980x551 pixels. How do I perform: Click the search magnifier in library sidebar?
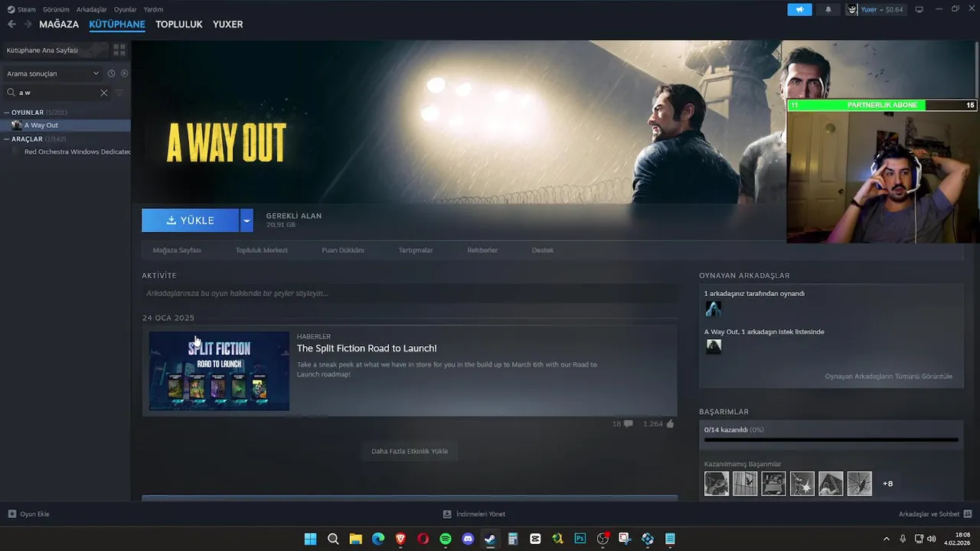click(11, 93)
